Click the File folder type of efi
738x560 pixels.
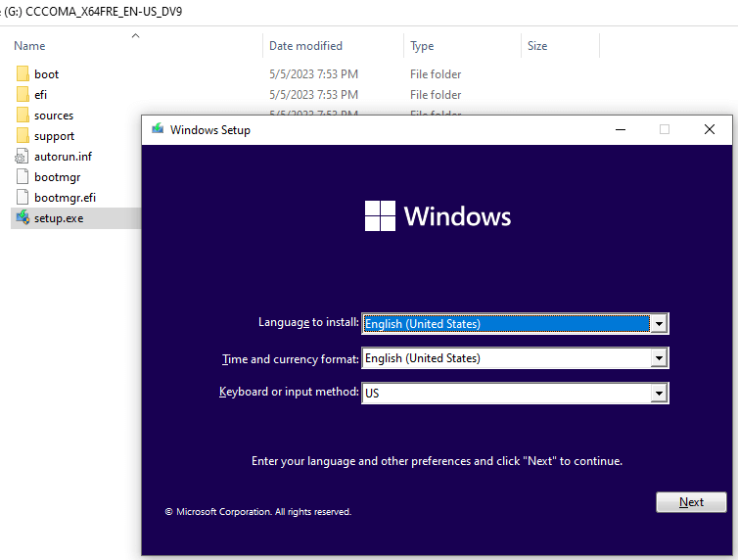436,95
